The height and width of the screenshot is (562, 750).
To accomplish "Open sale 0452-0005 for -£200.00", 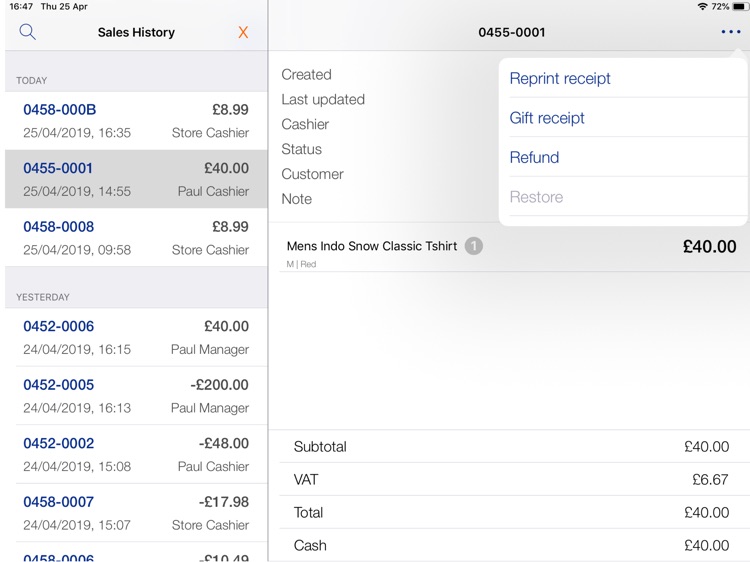I will pos(136,396).
